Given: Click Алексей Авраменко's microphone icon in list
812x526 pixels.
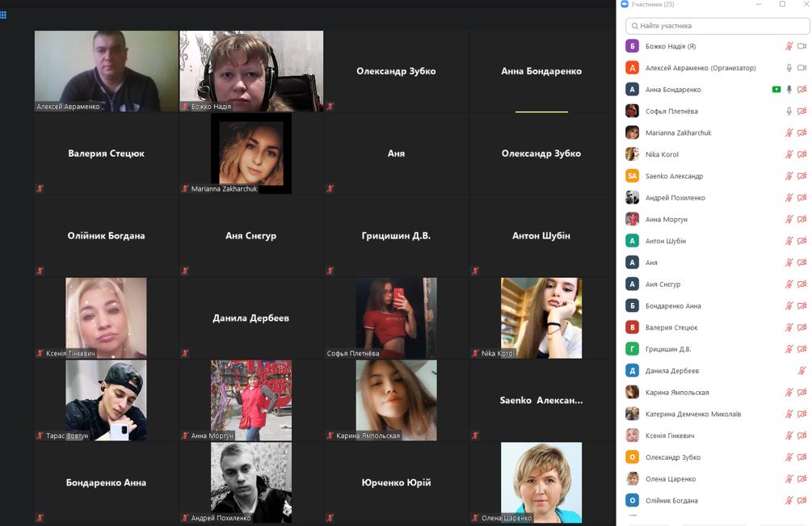Looking at the screenshot, I should click(x=789, y=68).
